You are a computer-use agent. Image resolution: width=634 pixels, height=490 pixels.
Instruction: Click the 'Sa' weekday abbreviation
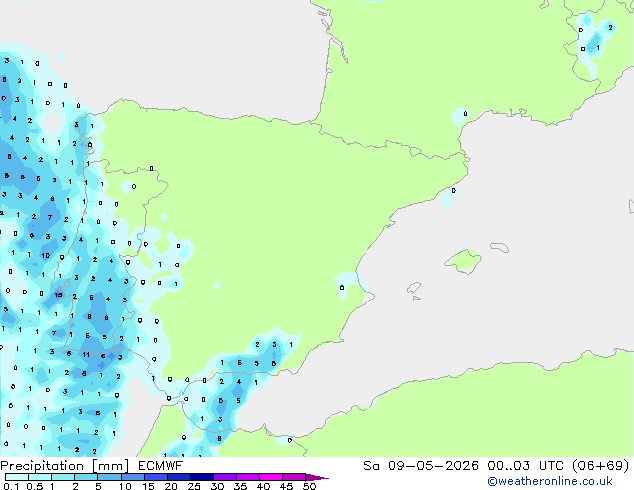(371, 466)
